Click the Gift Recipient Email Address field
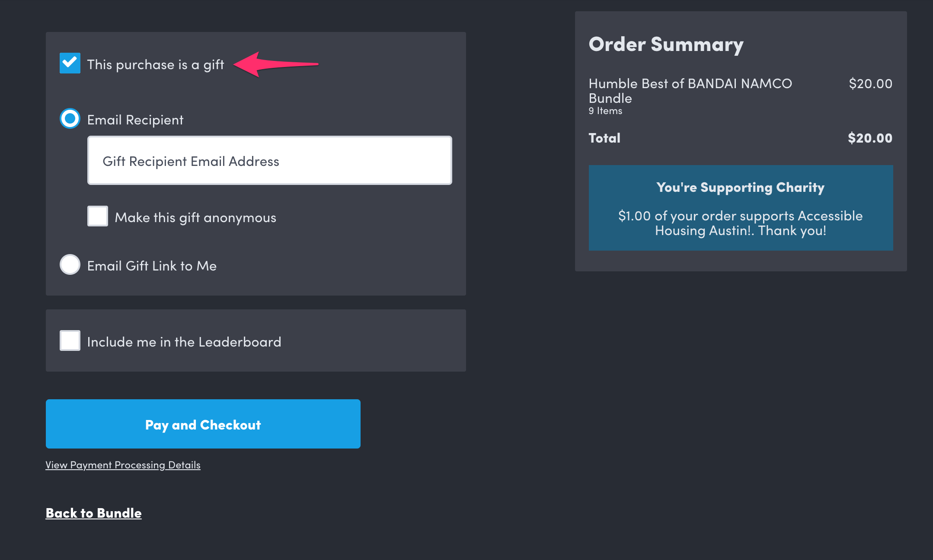The height and width of the screenshot is (560, 933). click(269, 160)
